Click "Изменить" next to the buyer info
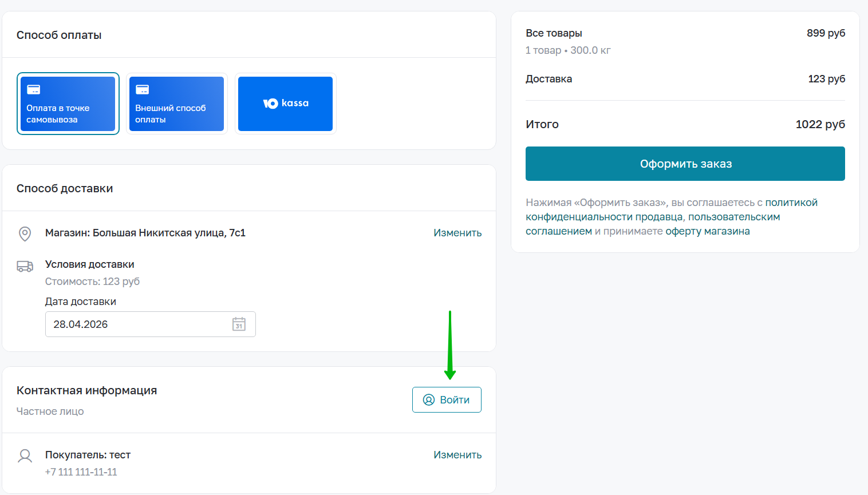 pyautogui.click(x=457, y=455)
